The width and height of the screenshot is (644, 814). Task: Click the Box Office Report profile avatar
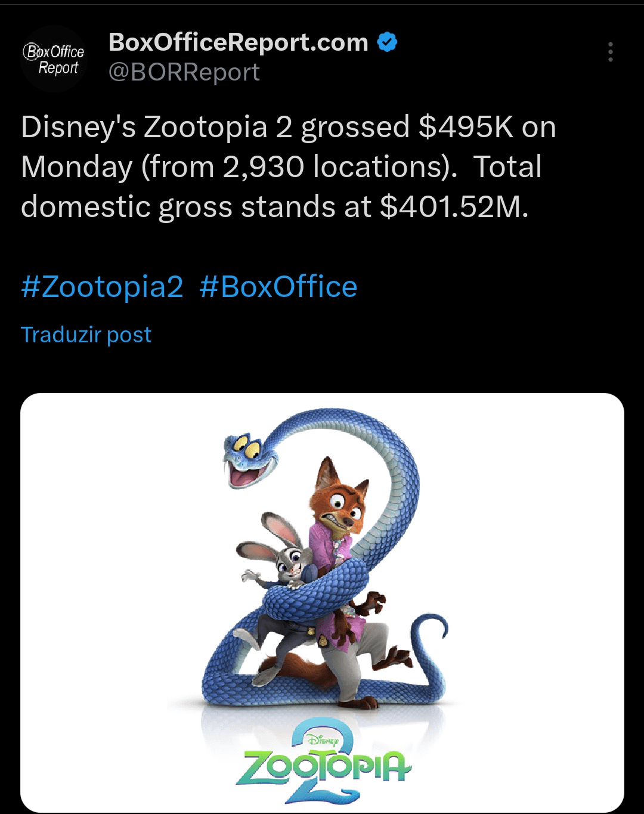pos(54,59)
